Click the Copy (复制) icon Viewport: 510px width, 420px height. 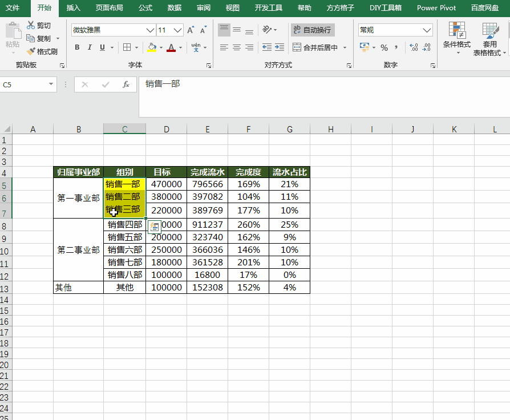click(31, 38)
